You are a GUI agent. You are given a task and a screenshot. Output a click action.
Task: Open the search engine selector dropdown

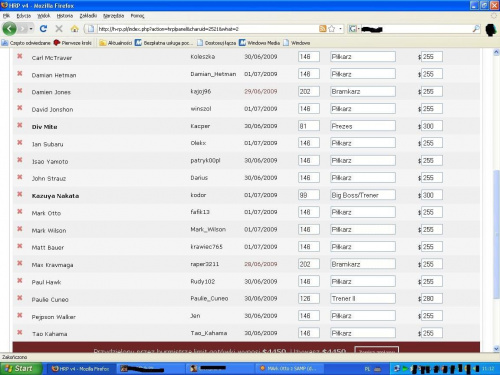[x=353, y=29]
